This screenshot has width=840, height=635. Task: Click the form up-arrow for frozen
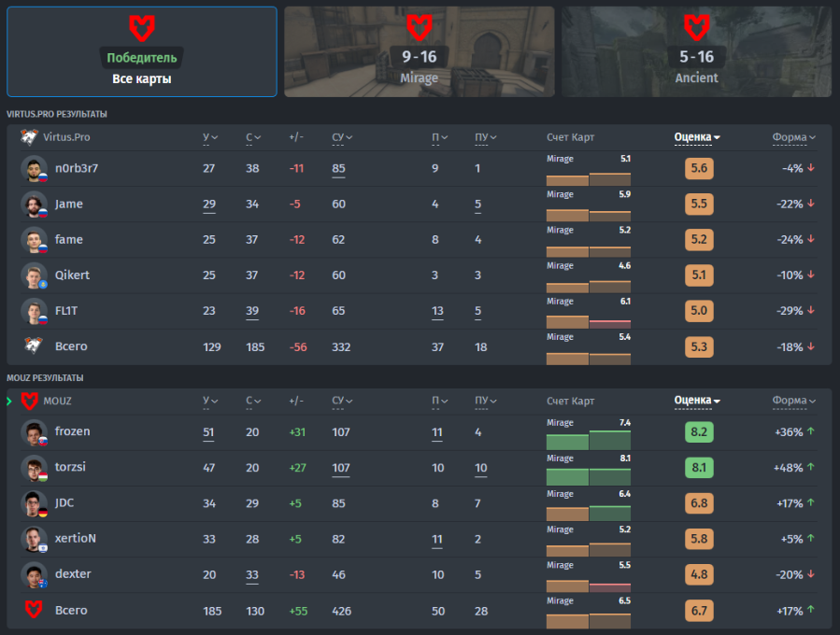[810, 431]
